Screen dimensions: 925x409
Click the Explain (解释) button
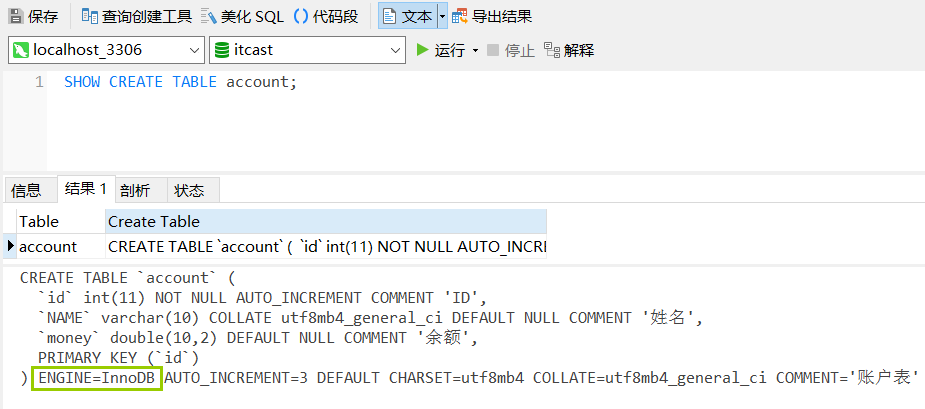(x=569, y=50)
